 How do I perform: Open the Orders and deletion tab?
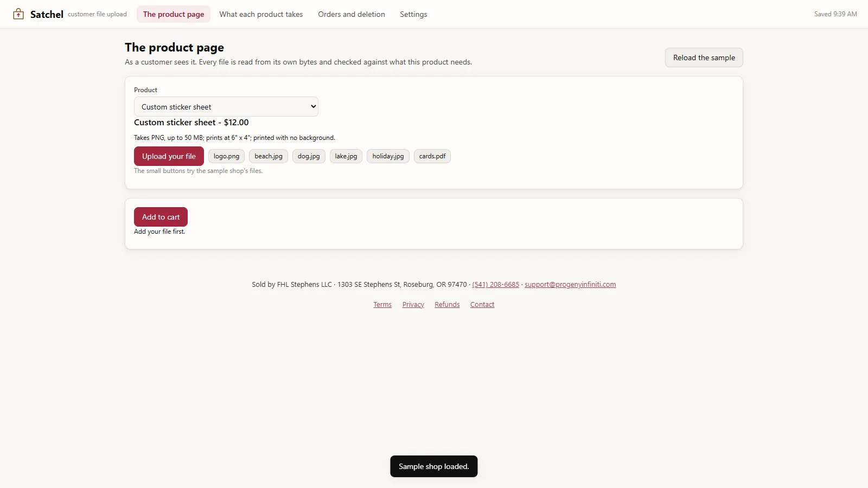point(352,14)
